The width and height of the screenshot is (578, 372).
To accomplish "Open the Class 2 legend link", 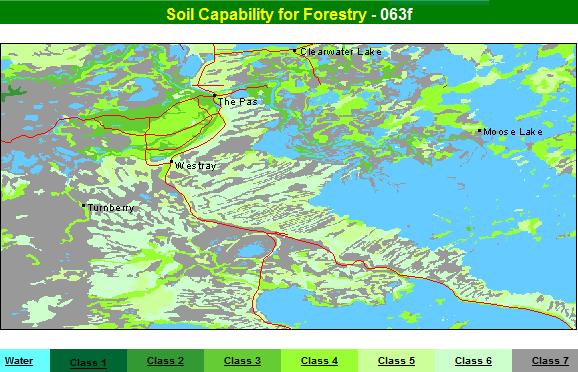I will point(165,361).
